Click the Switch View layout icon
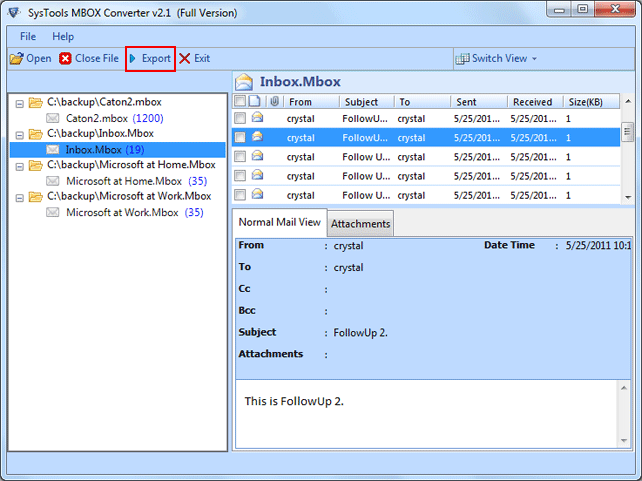The image size is (642, 481). [x=462, y=59]
